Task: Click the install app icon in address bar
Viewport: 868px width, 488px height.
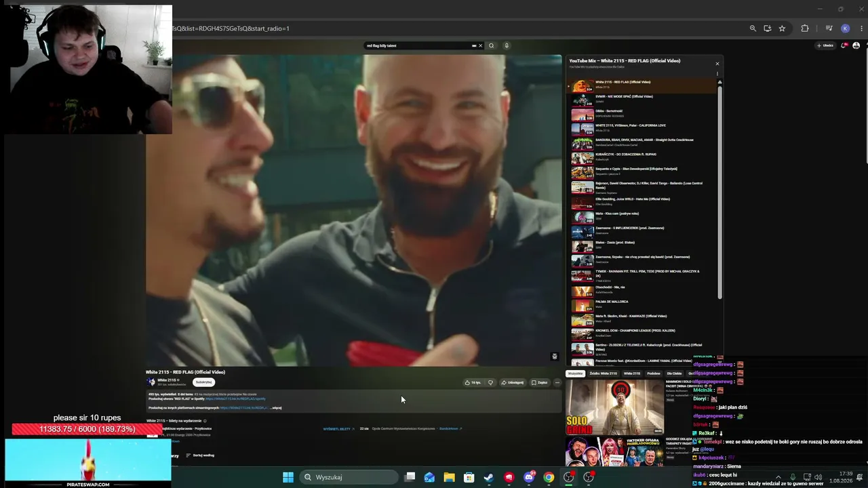Action: click(x=768, y=28)
